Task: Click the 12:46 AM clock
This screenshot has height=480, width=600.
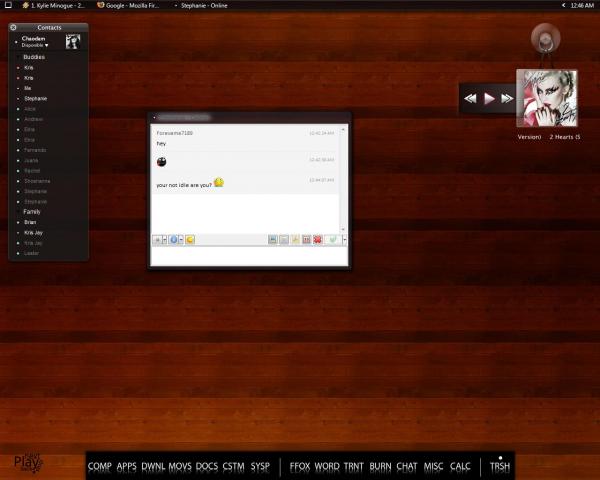Action: click(x=582, y=5)
